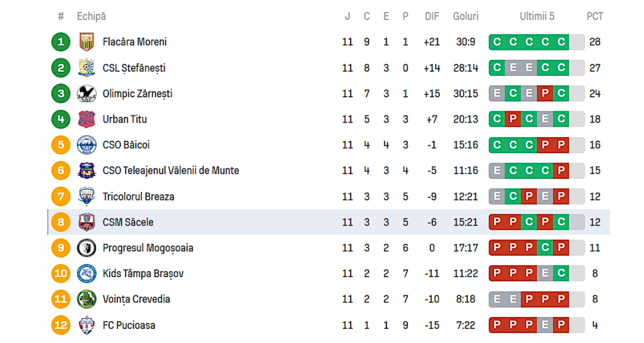The image size is (644, 343).
Task: Click the CSO Băicoi team crest
Action: point(87,144)
